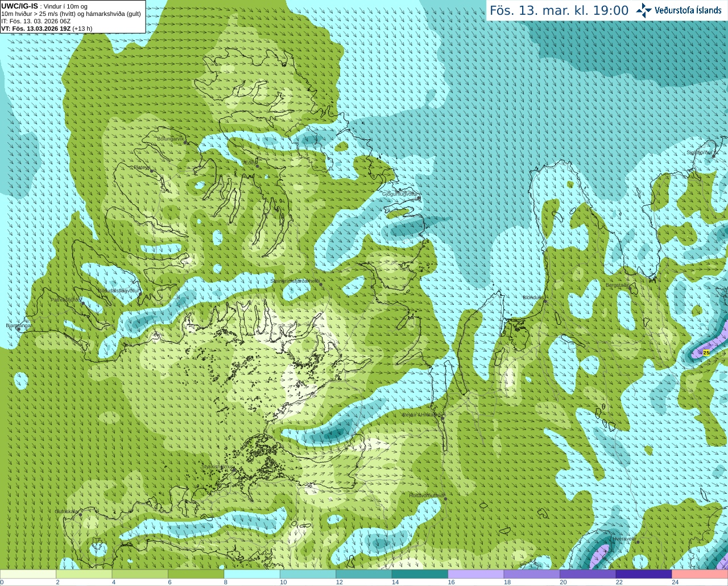Select the teal 12–14 m/s legend swatch

(364, 574)
